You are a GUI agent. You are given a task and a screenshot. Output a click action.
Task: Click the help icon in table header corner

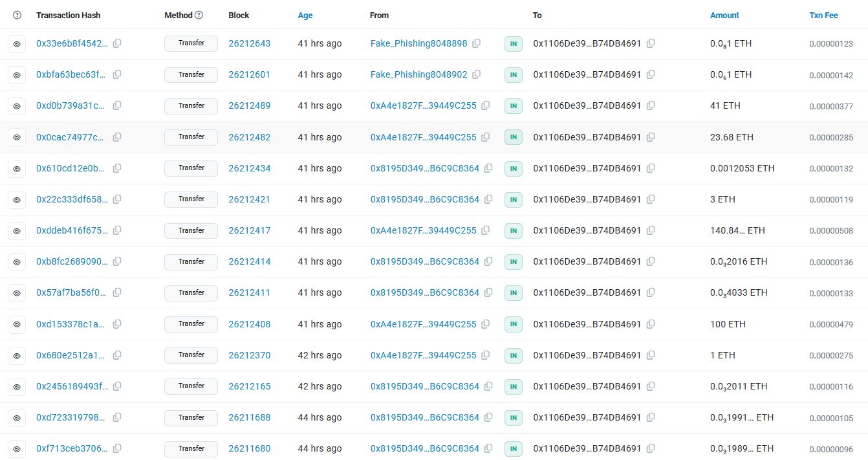tap(17, 15)
